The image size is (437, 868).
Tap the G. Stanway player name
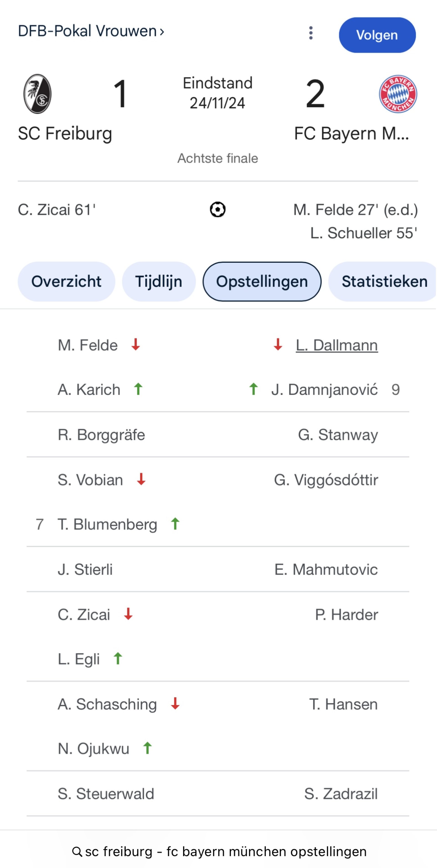[x=338, y=435]
